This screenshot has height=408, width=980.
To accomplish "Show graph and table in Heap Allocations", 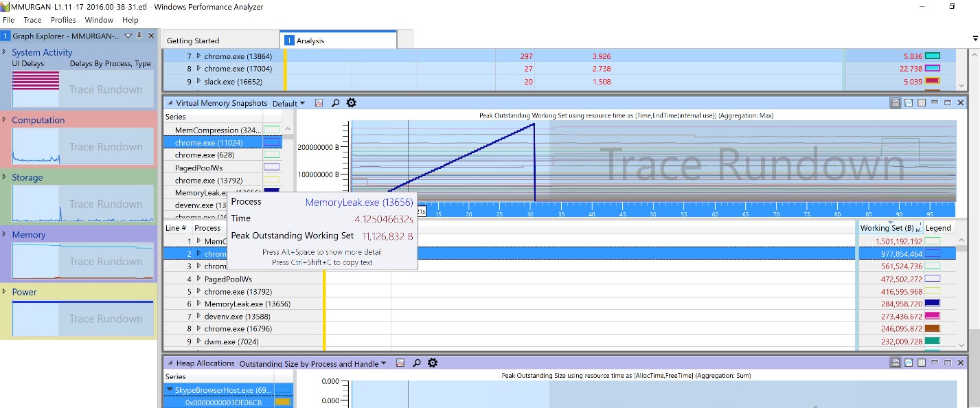I will pyautogui.click(x=896, y=363).
